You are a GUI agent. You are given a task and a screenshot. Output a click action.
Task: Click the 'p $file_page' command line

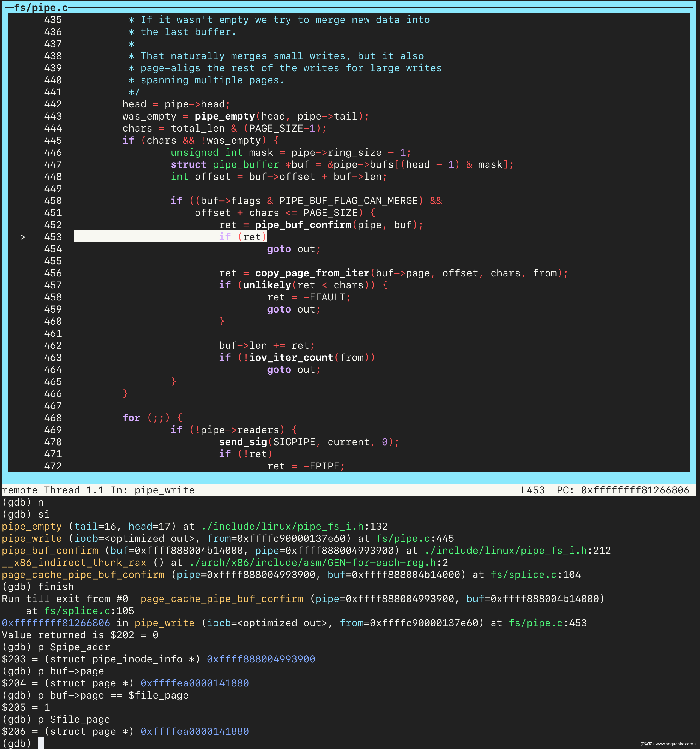(x=74, y=719)
